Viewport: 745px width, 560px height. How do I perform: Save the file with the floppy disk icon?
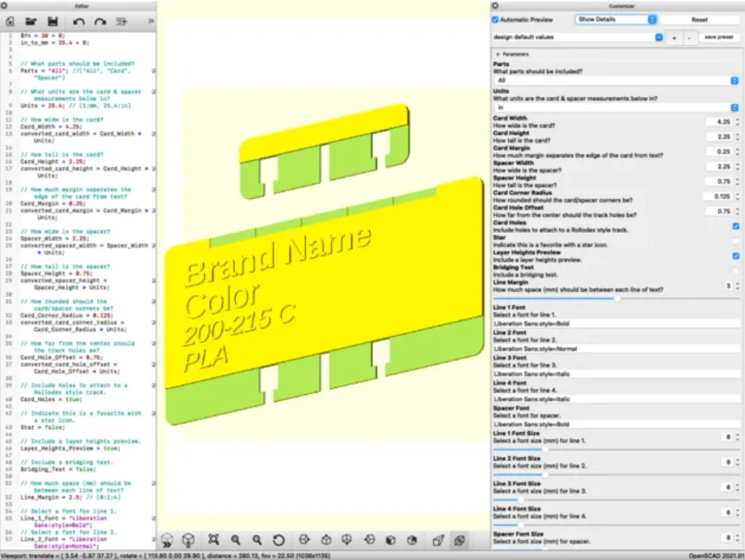pos(53,22)
